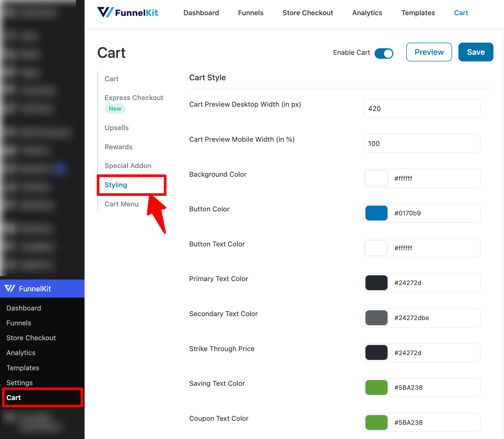Click the Button Color blue swatch

click(x=376, y=213)
